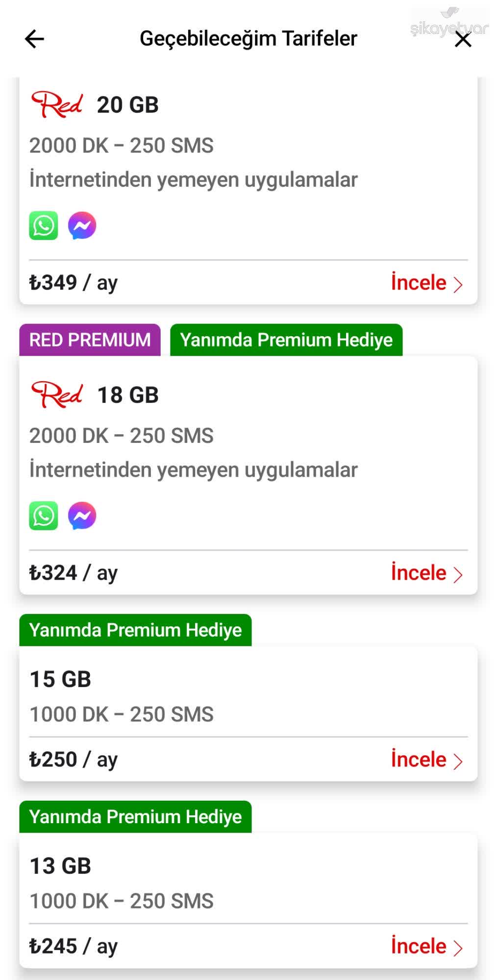The width and height of the screenshot is (497, 980).
Task: Tap the Red logo on the 18 GB plan
Action: pos(57,394)
